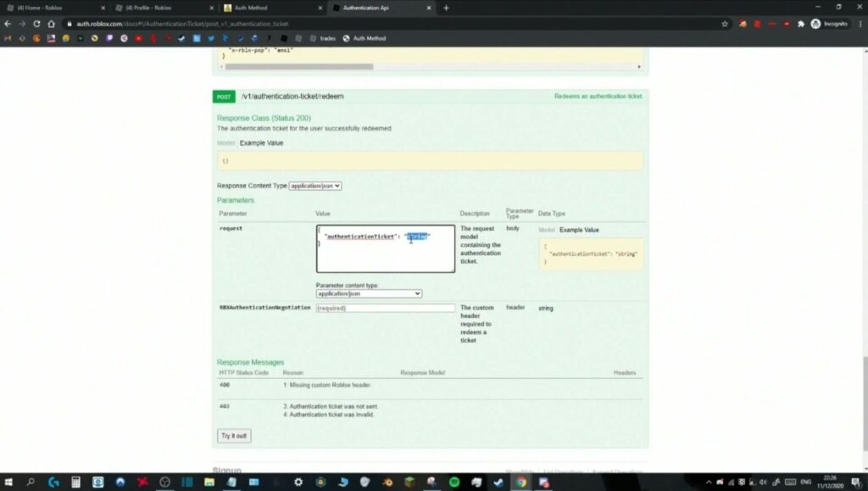Select the response Example Value tab
Image resolution: width=868 pixels, height=491 pixels.
[261, 142]
